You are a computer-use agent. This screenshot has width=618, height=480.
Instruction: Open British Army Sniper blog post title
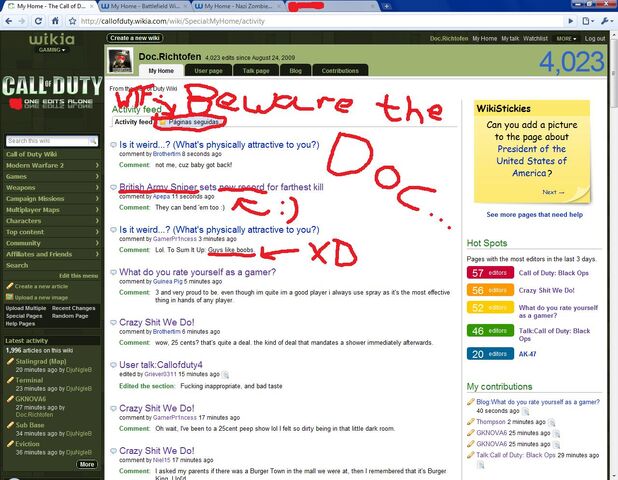click(x=221, y=187)
